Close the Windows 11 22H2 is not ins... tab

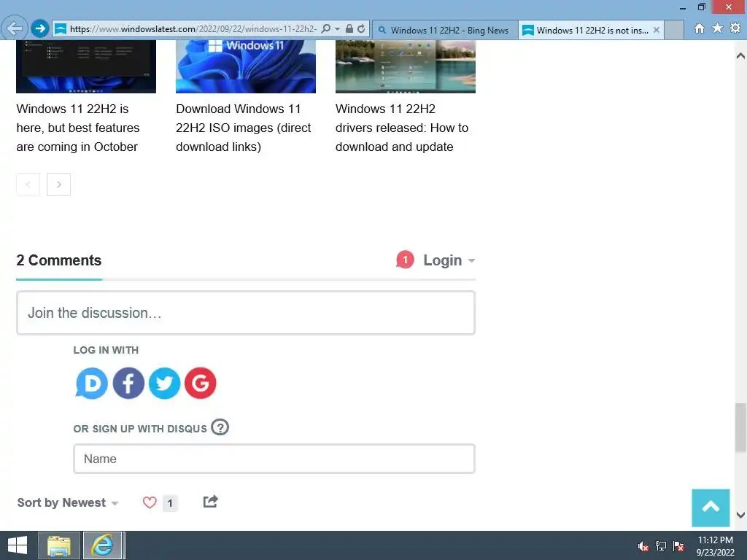click(657, 30)
